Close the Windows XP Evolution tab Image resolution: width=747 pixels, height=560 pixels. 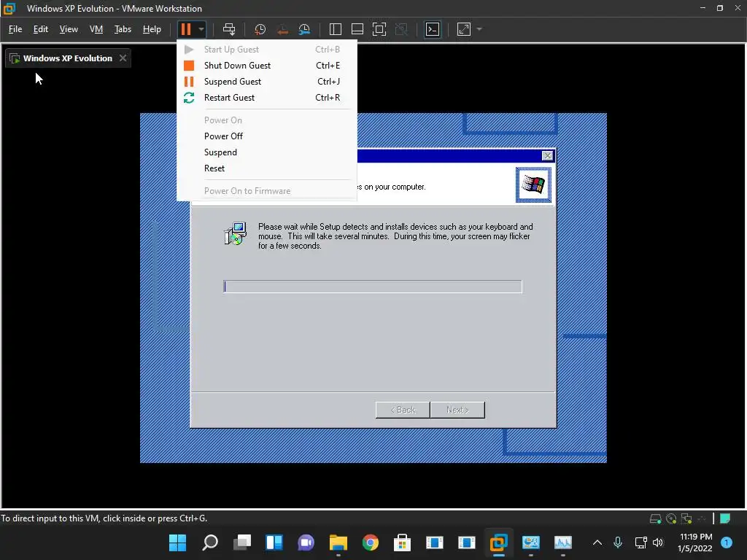pyautogui.click(x=123, y=58)
